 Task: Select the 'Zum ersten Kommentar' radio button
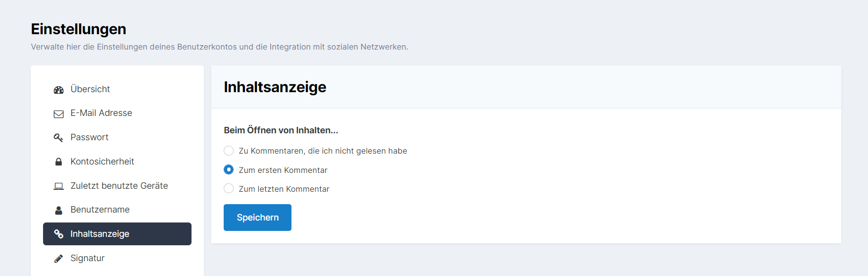coord(229,169)
